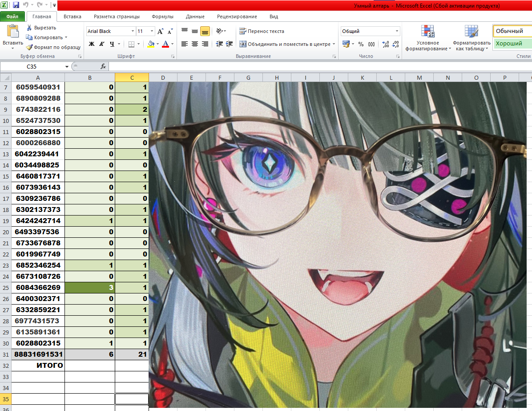Click the insert function fx button
The height and width of the screenshot is (411, 532).
point(103,67)
